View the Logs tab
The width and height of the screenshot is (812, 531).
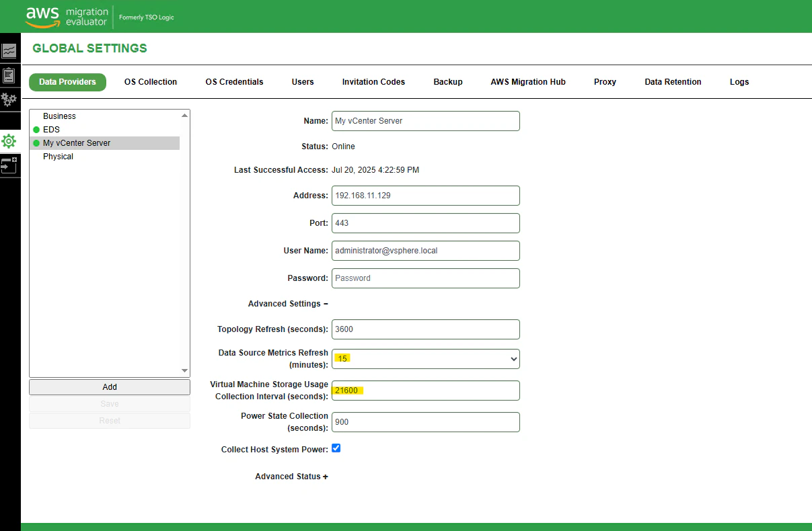[x=739, y=82]
